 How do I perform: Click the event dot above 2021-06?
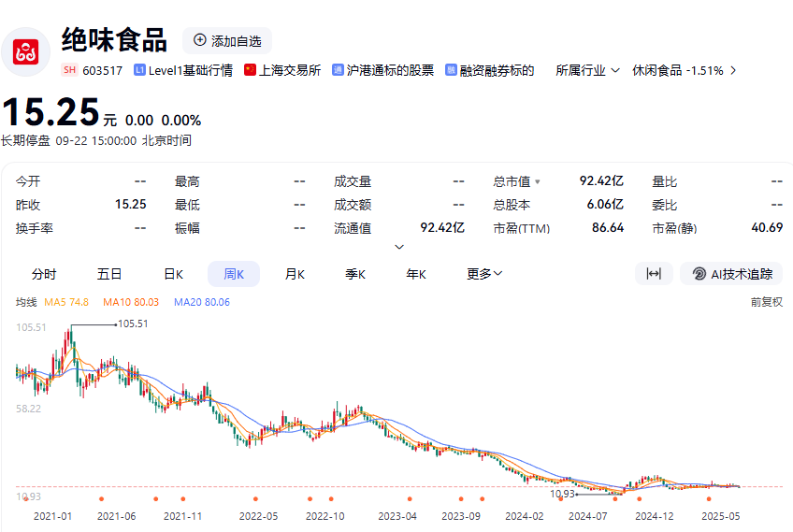[x=102, y=499]
